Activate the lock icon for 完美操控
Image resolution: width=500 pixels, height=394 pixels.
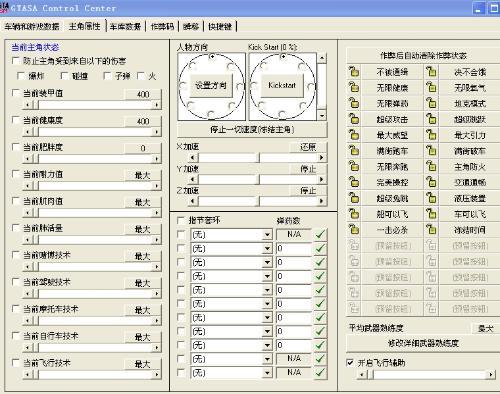tap(354, 182)
